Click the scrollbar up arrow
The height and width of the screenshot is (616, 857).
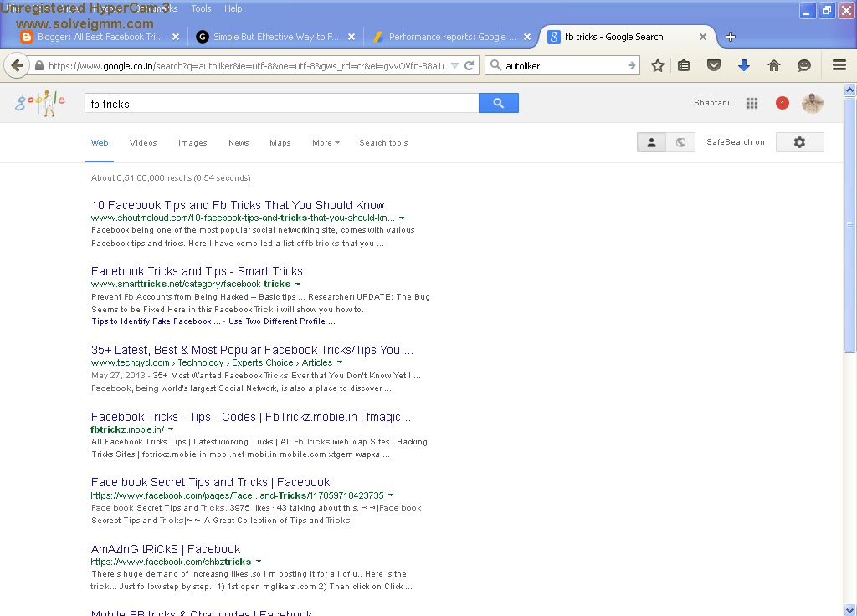click(849, 90)
